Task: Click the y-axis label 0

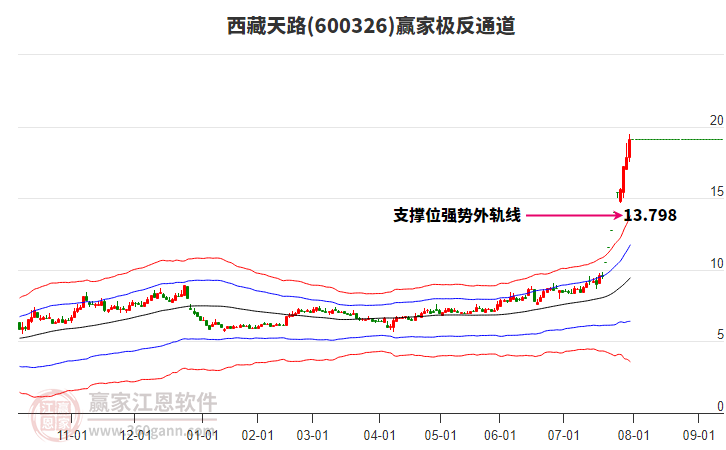Action: (720, 406)
